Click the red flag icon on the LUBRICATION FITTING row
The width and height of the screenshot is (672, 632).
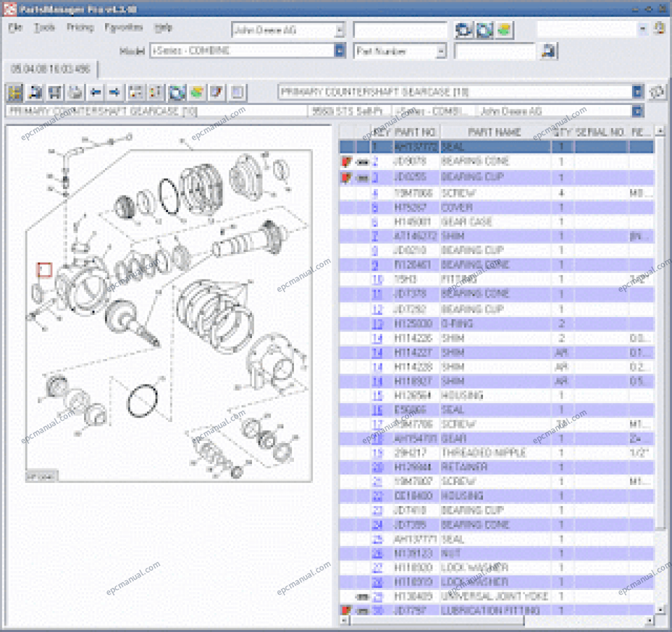pos(346,610)
